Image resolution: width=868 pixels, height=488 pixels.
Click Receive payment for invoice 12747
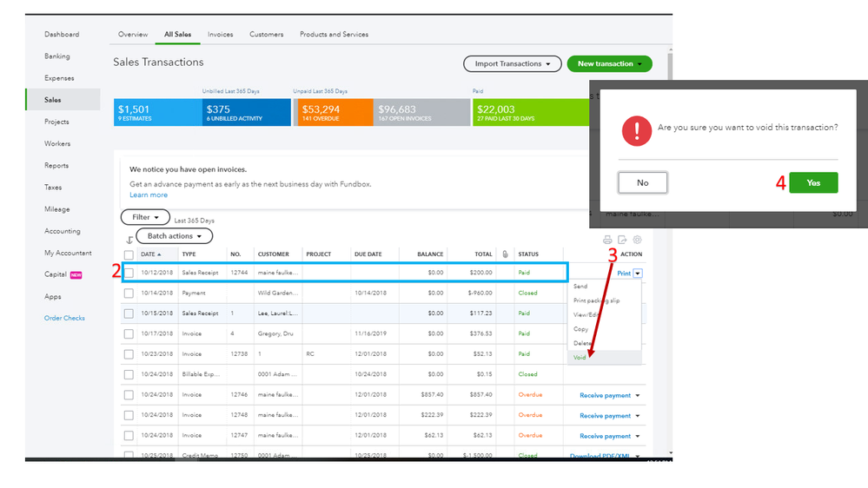pos(605,436)
